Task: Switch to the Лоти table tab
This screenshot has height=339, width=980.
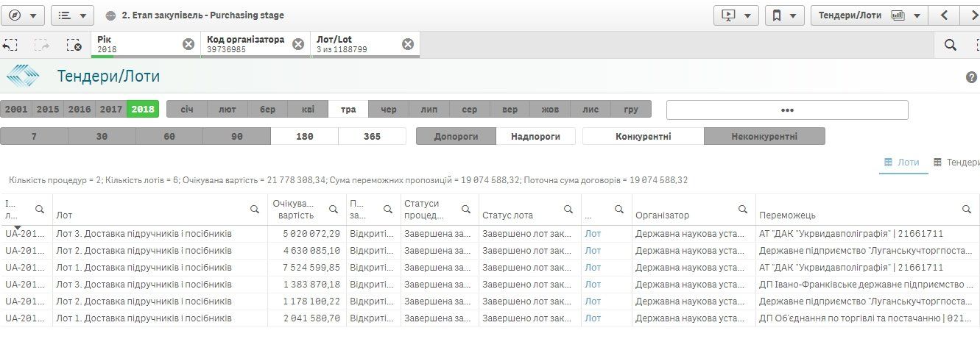Action: [901, 163]
